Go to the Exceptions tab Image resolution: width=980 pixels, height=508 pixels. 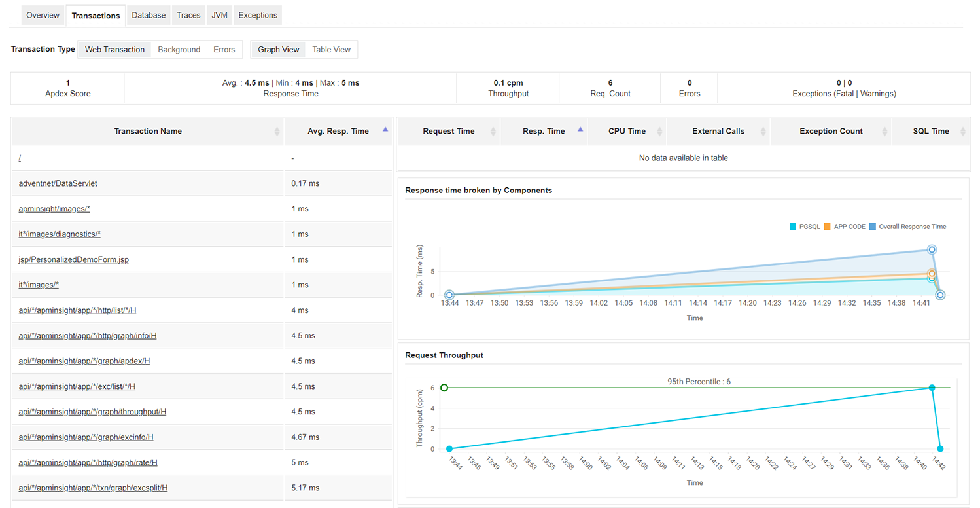[257, 15]
